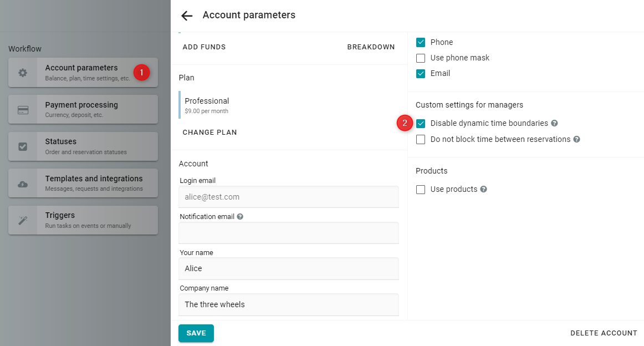This screenshot has height=346, width=644.
Task: Toggle Disable dynamic time boundaries checkbox
Action: coord(421,123)
